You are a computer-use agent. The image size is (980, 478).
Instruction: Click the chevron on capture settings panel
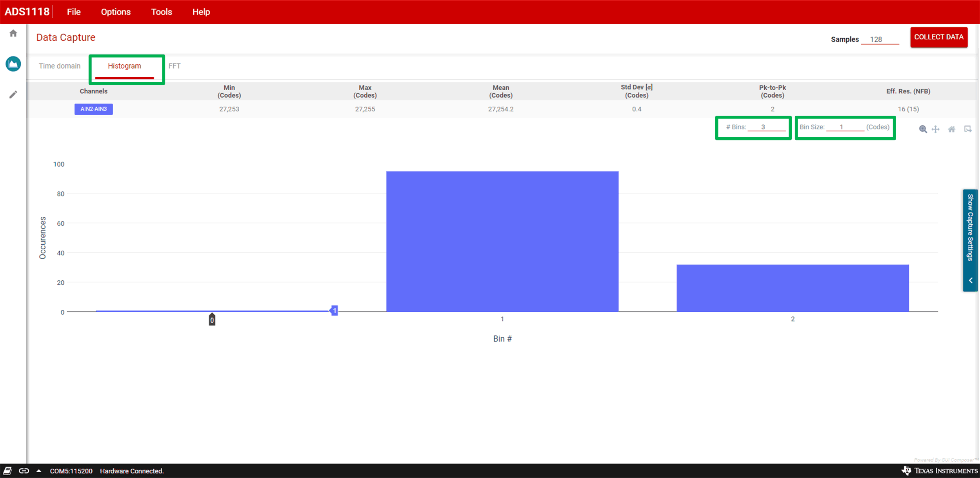pyautogui.click(x=971, y=280)
